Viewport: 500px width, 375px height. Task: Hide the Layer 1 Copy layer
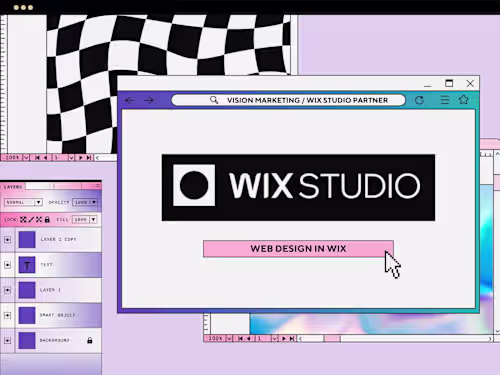[x=7, y=240]
